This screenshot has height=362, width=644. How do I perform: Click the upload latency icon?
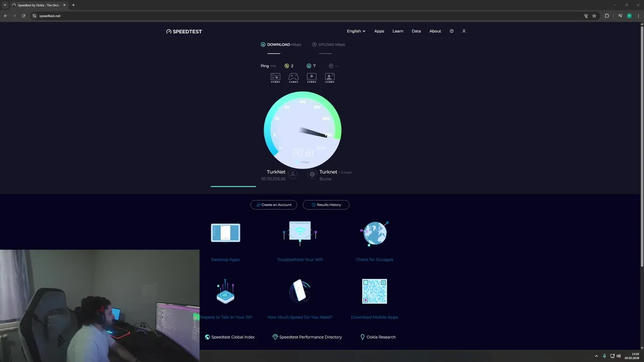coord(331,66)
